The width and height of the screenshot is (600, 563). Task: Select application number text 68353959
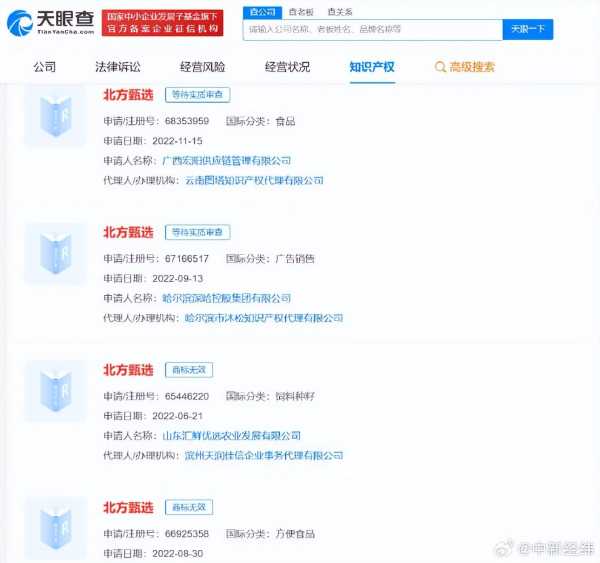coord(187,121)
